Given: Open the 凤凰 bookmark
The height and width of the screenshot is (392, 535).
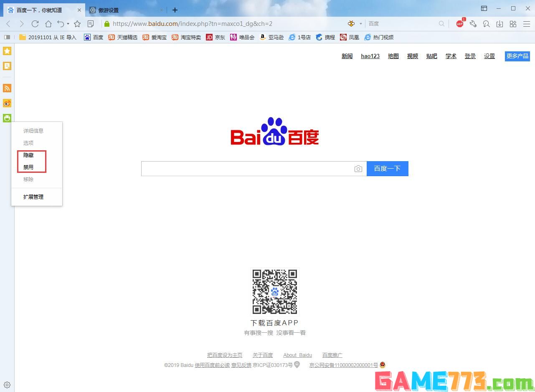Looking at the screenshot, I should tap(350, 37).
